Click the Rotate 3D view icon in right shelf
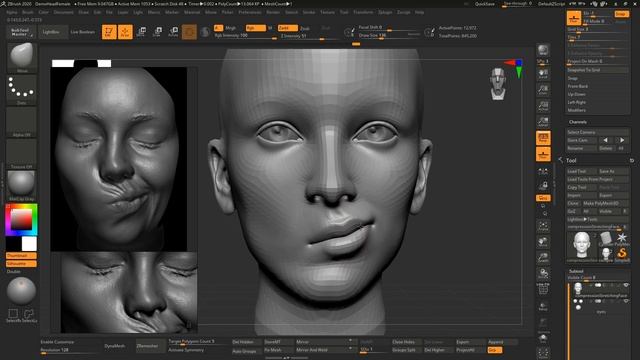The width and height of the screenshot is (640, 360). tap(543, 274)
